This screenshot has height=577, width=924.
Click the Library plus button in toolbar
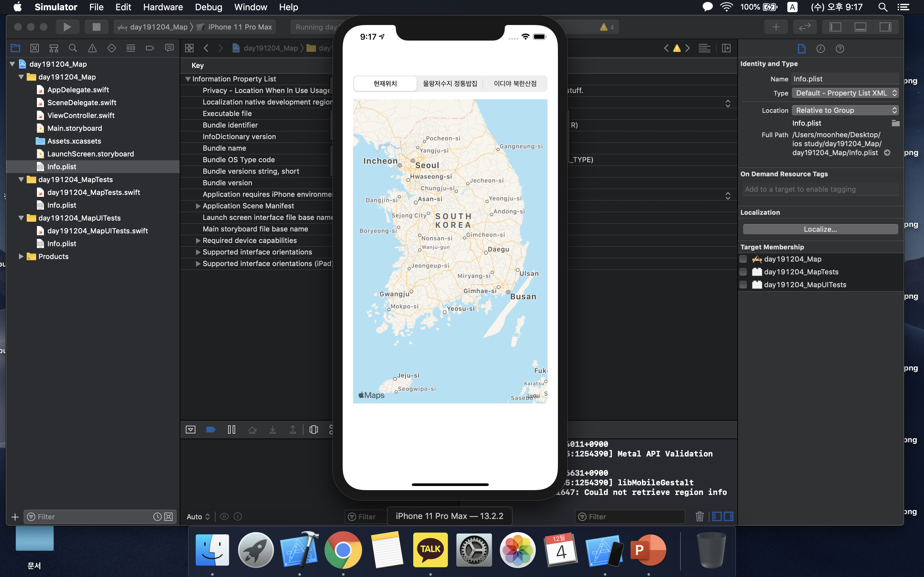tap(775, 27)
